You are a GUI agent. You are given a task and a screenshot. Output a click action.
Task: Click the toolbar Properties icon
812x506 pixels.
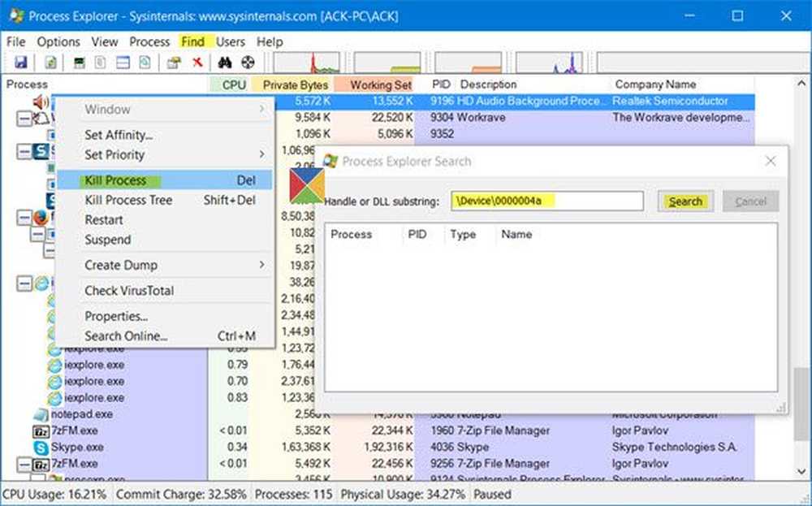174,63
